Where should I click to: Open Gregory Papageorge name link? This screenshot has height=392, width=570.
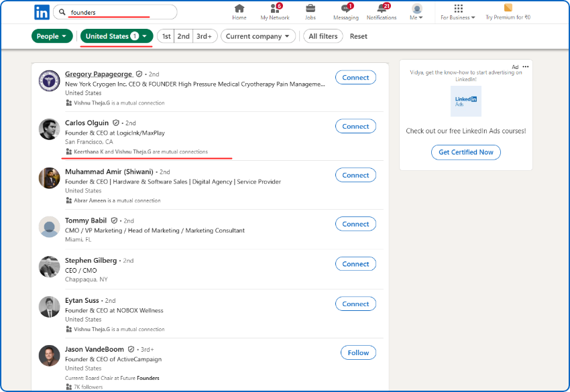tap(99, 74)
